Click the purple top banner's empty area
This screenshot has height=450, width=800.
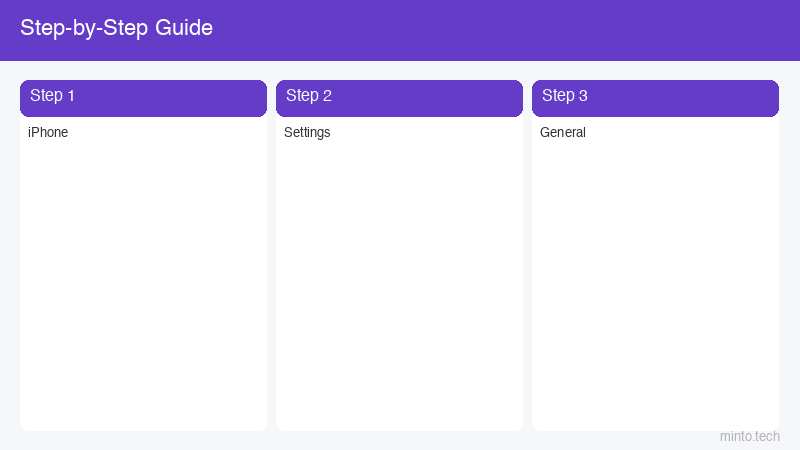coord(505,30)
